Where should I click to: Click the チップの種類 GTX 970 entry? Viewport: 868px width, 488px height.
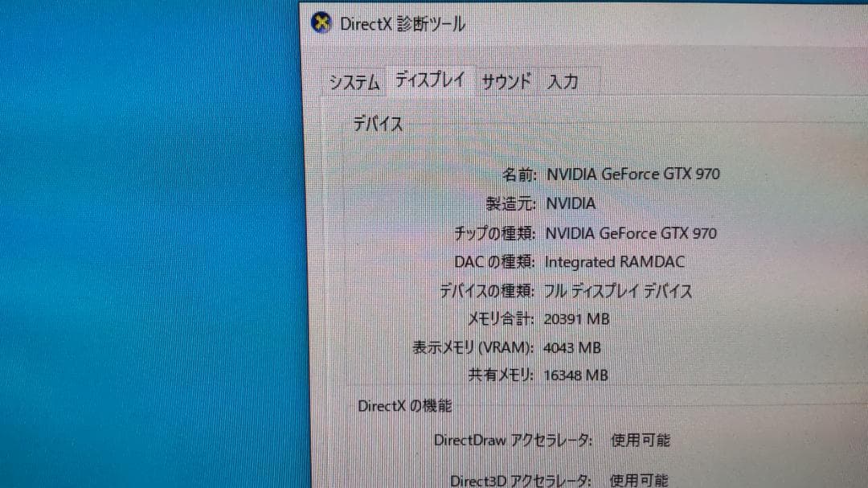(x=634, y=233)
